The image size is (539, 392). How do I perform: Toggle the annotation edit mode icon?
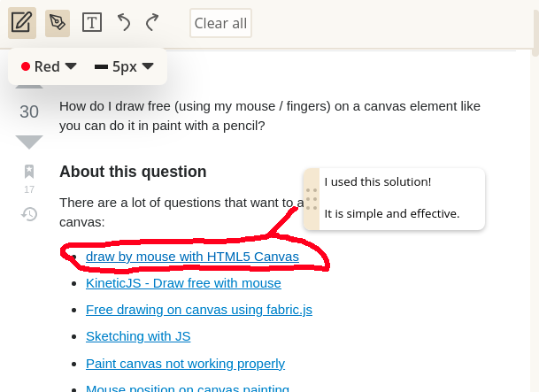tap(22, 23)
